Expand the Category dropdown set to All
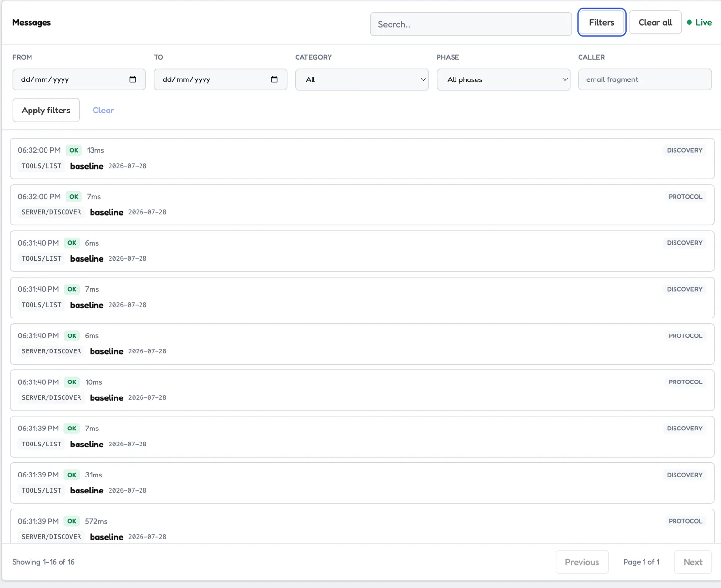Screen dimensions: 721x588 (362, 79)
